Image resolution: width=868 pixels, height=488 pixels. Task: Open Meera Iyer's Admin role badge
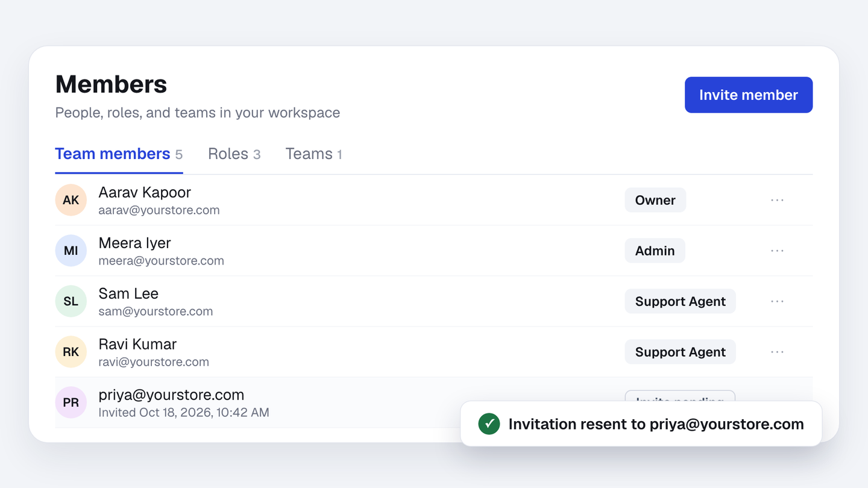(x=655, y=251)
